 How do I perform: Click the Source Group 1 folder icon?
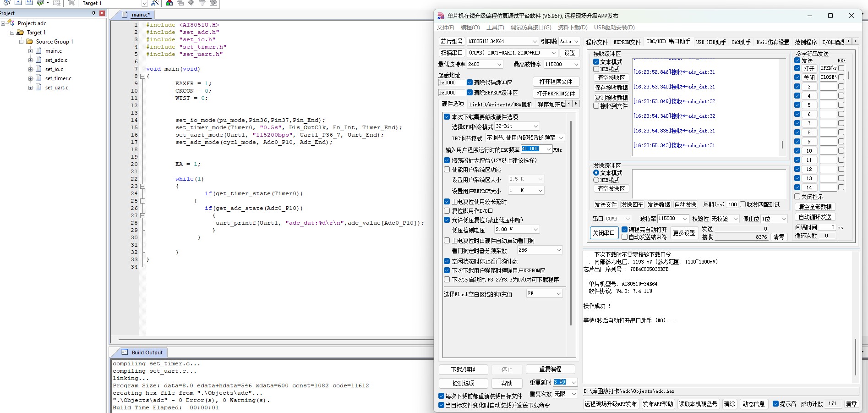pyautogui.click(x=29, y=42)
